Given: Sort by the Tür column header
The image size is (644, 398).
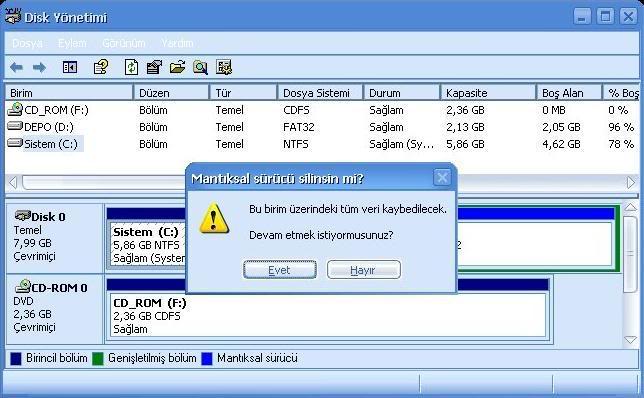Looking at the screenshot, I should point(243,93).
